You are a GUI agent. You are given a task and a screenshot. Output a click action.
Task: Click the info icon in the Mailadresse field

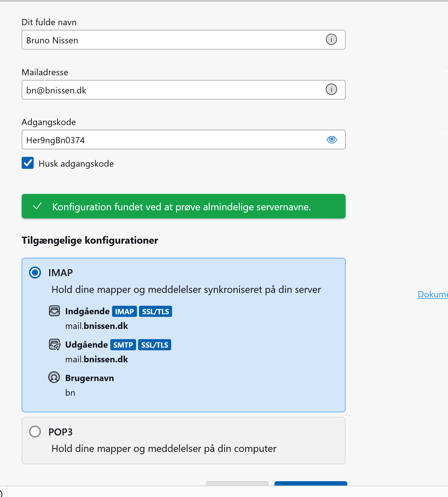coord(331,89)
